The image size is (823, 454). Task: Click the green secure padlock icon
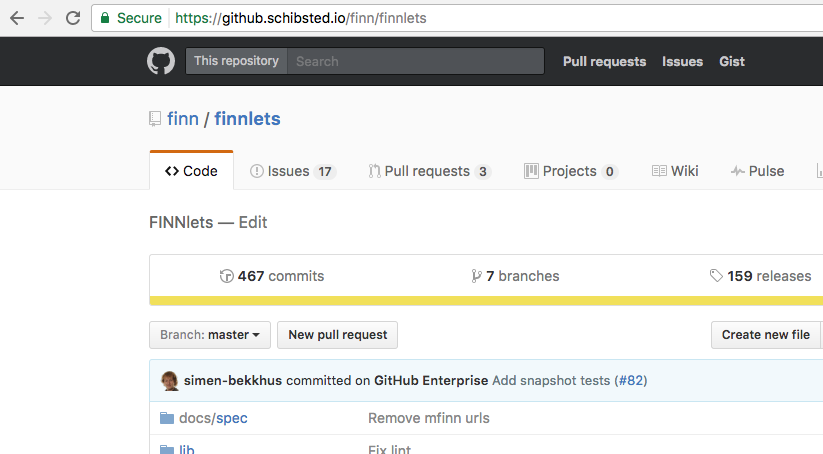(x=105, y=18)
